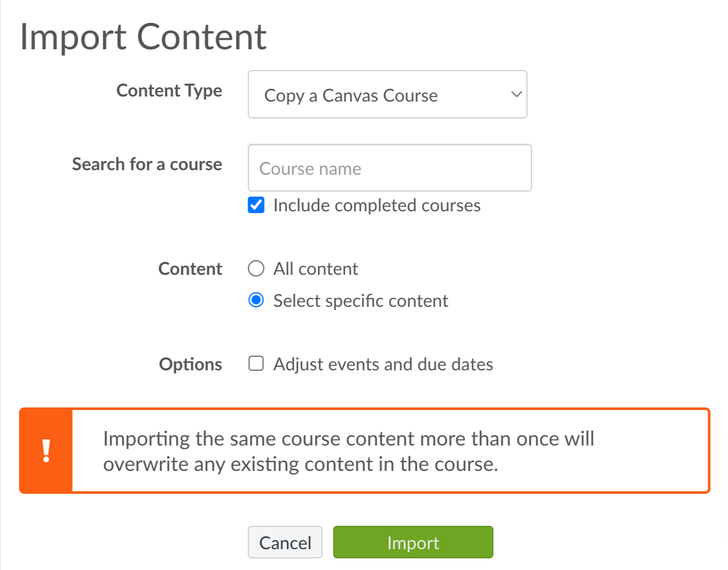This screenshot has width=728, height=570.
Task: Click the Content Type label
Action: [169, 90]
